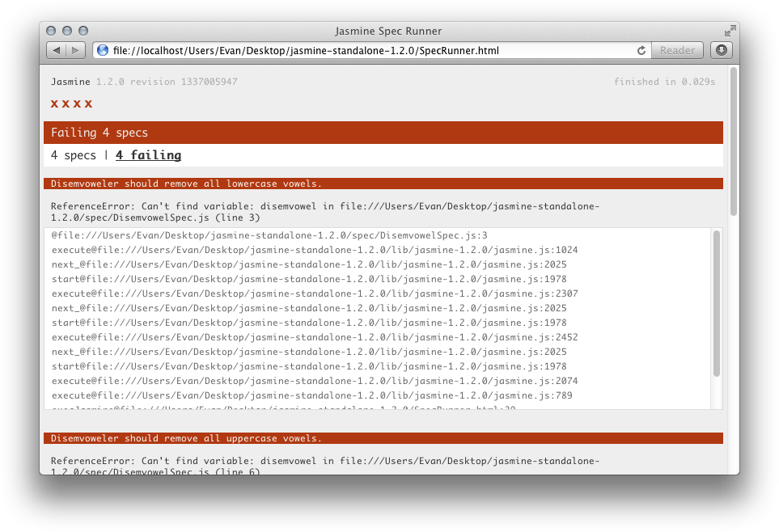Screen dimensions: 779x532
Task: Click the second red x spec marker
Action: tap(66, 103)
